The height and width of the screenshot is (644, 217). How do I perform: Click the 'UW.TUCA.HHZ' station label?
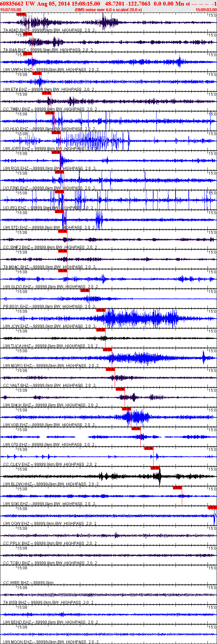coord(17,346)
